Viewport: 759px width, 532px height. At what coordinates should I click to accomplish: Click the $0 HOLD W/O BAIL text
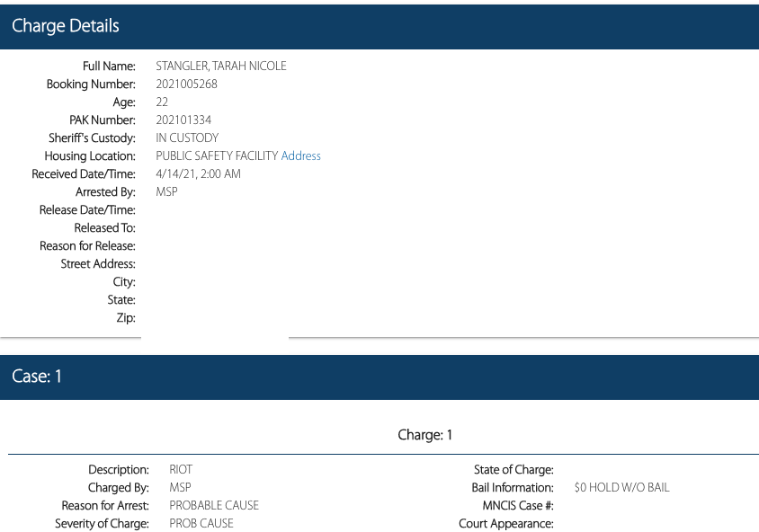pos(621,487)
